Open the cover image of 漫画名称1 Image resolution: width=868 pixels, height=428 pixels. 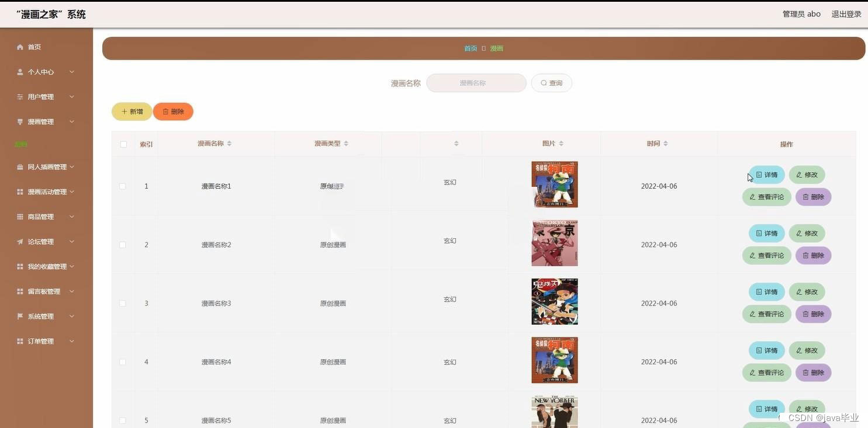tap(555, 185)
